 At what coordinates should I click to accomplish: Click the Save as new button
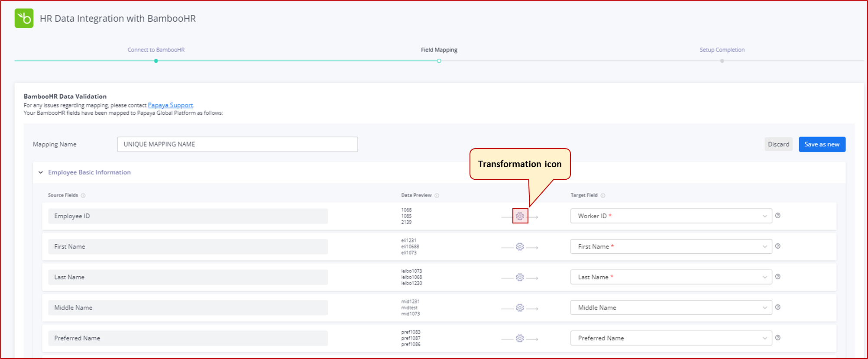point(822,144)
